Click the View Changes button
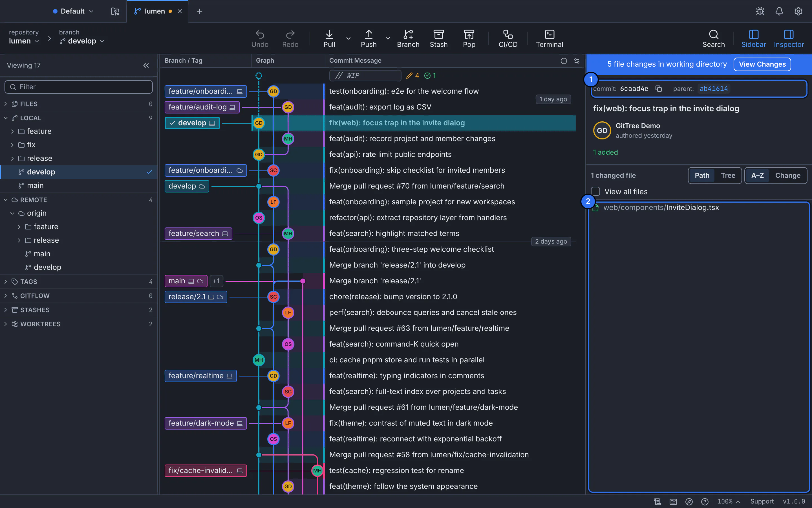The width and height of the screenshot is (812, 508). (x=762, y=64)
